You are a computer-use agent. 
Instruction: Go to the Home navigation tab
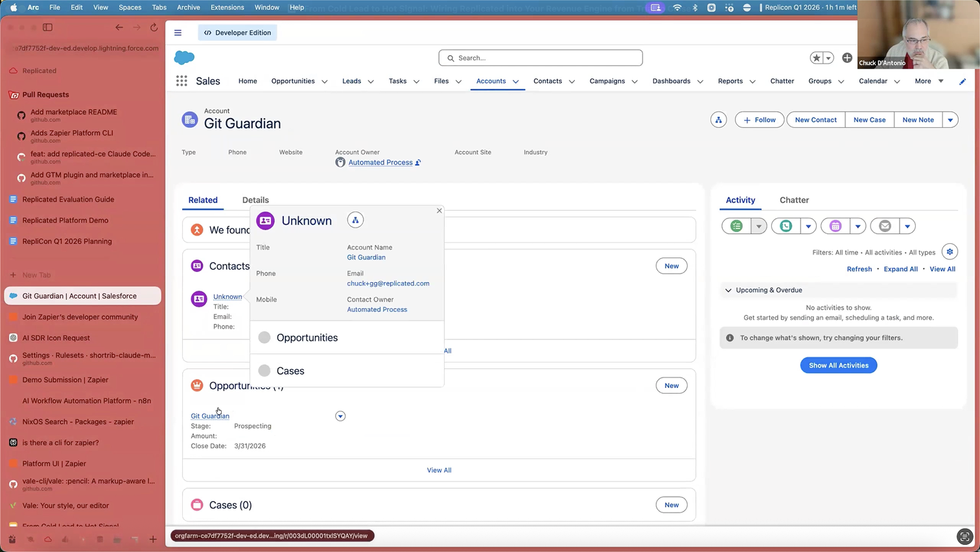click(x=248, y=81)
